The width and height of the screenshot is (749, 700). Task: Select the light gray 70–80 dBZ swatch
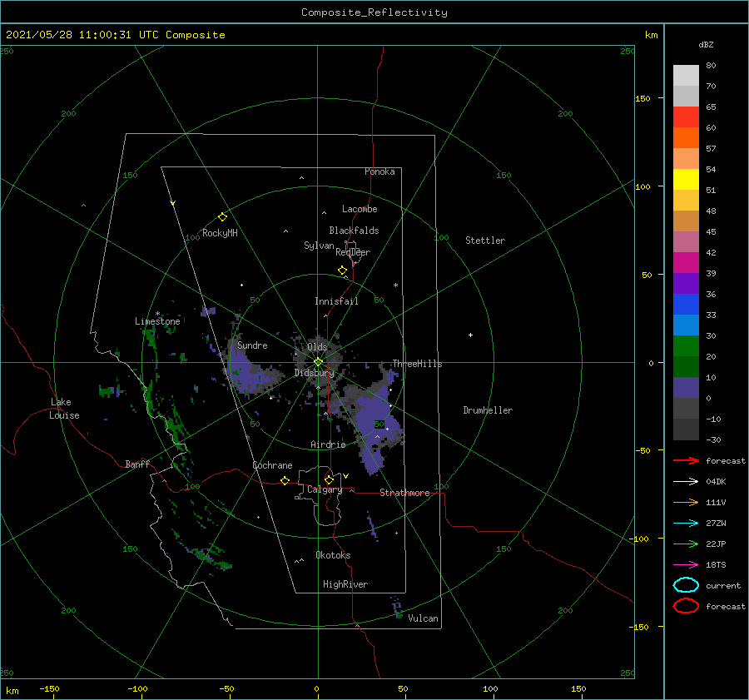[686, 76]
